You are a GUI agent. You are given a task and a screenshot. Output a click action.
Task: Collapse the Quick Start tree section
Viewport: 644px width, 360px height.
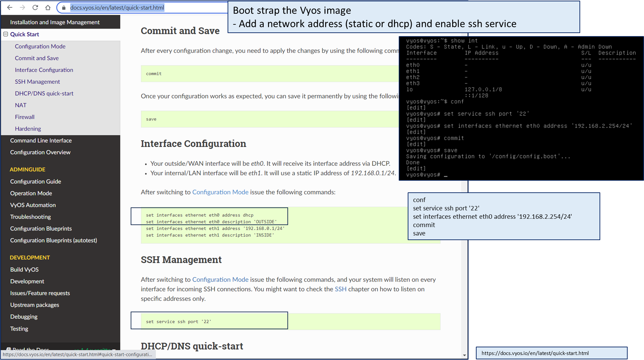[6, 34]
